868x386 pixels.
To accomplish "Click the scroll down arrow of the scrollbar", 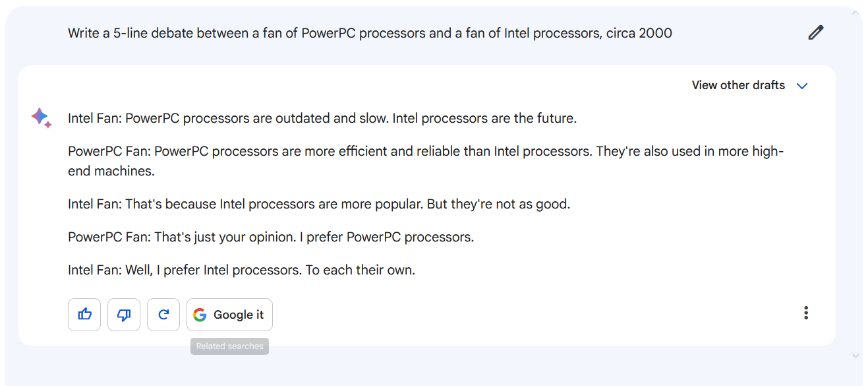I will click(x=856, y=356).
